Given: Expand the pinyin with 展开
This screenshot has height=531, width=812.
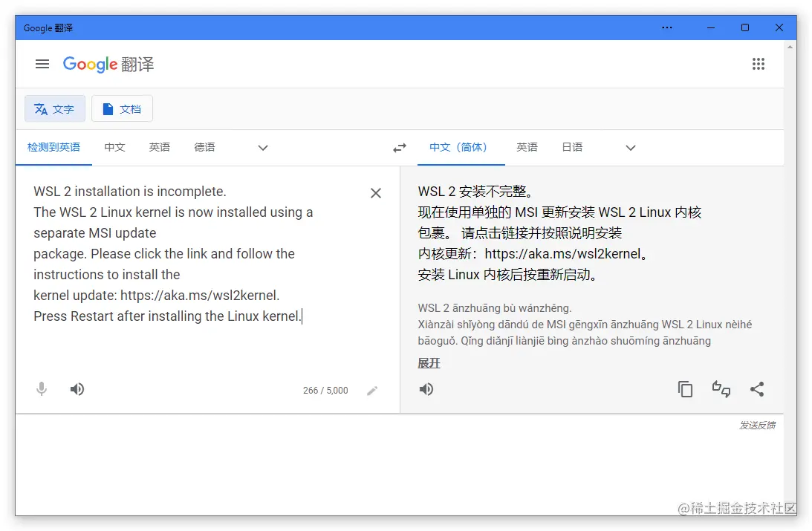Looking at the screenshot, I should pos(429,363).
